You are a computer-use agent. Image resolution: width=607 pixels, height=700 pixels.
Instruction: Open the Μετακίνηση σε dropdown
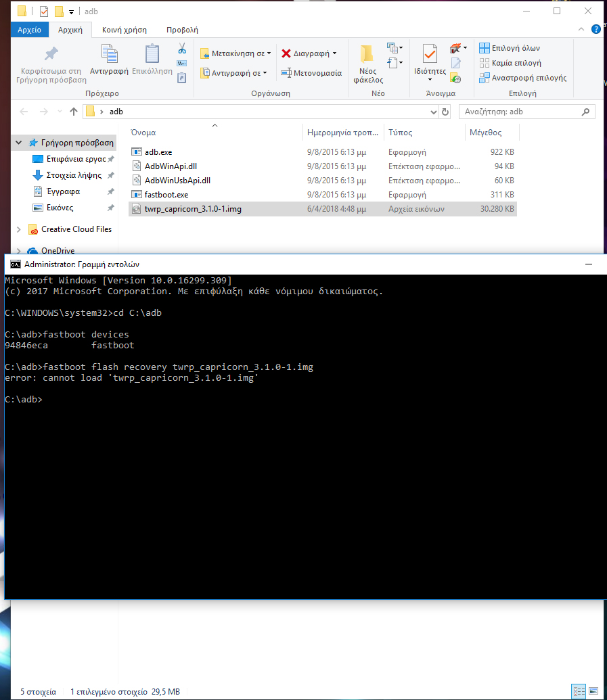(237, 53)
